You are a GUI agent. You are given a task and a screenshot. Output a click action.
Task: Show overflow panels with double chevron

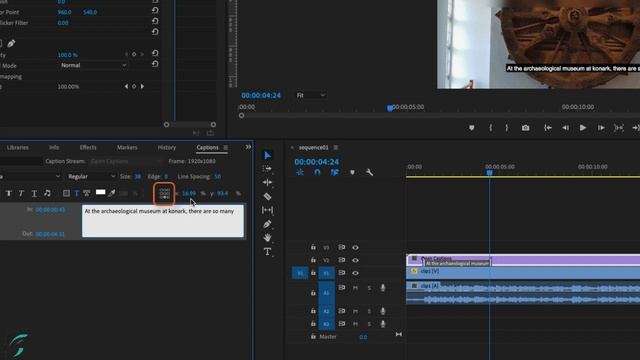point(248,147)
